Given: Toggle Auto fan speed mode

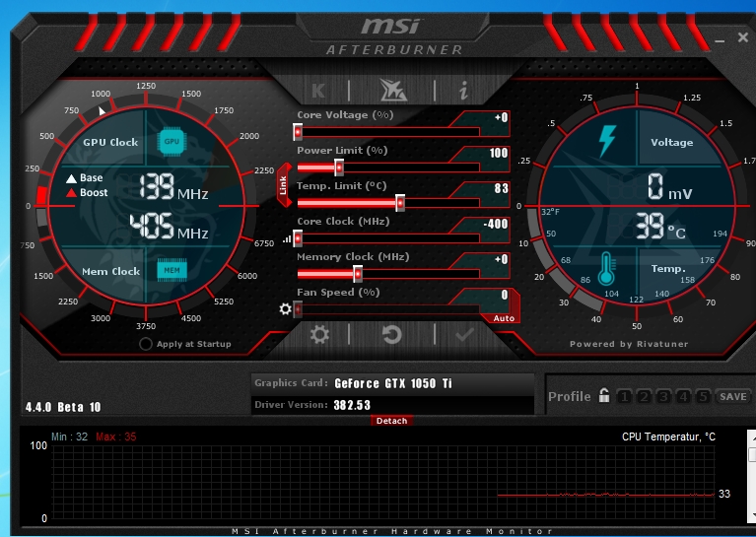Looking at the screenshot, I should (x=504, y=318).
